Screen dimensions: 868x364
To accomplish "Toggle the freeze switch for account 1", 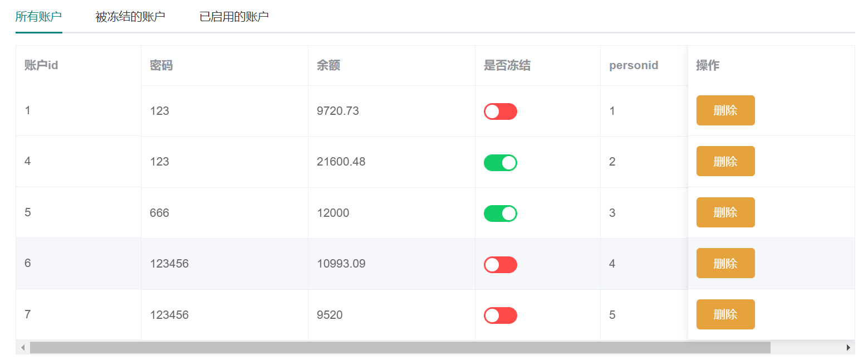I will [500, 111].
